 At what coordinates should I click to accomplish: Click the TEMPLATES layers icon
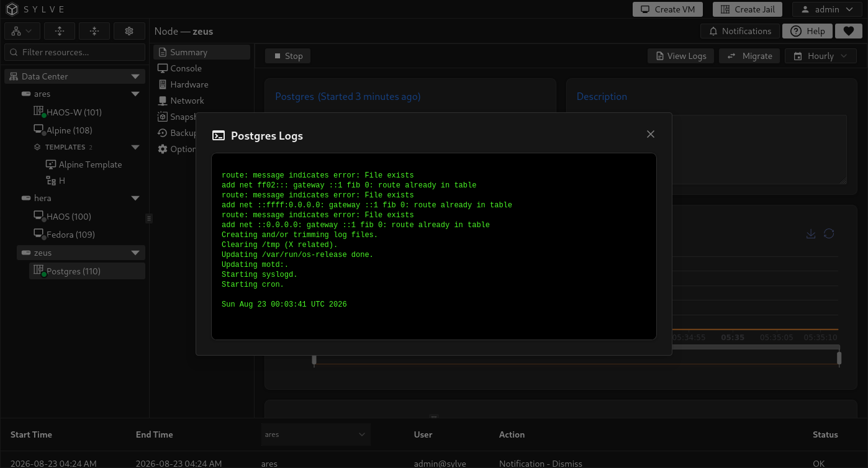[x=37, y=148]
